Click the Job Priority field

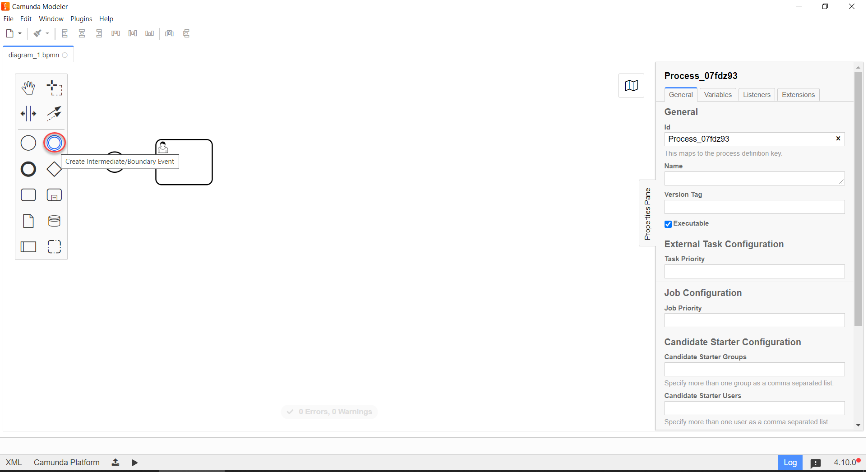754,320
